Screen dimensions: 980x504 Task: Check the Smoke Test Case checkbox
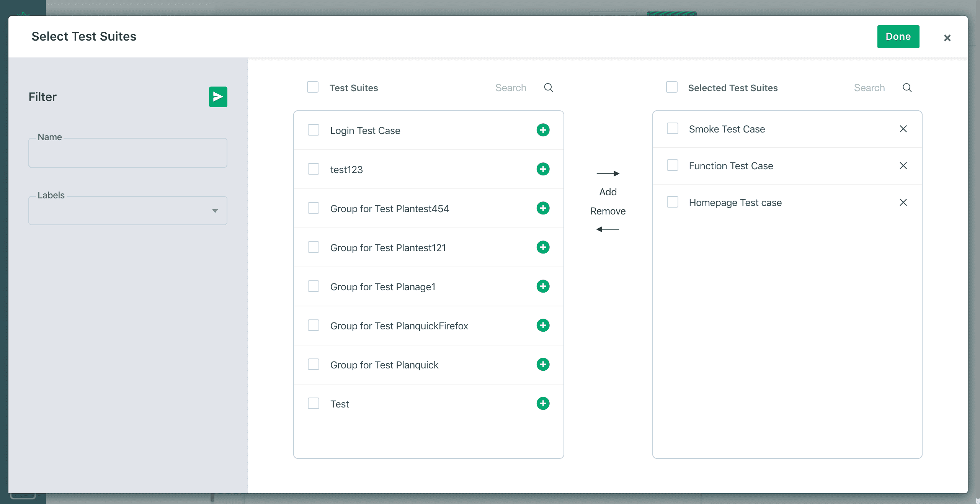point(672,128)
